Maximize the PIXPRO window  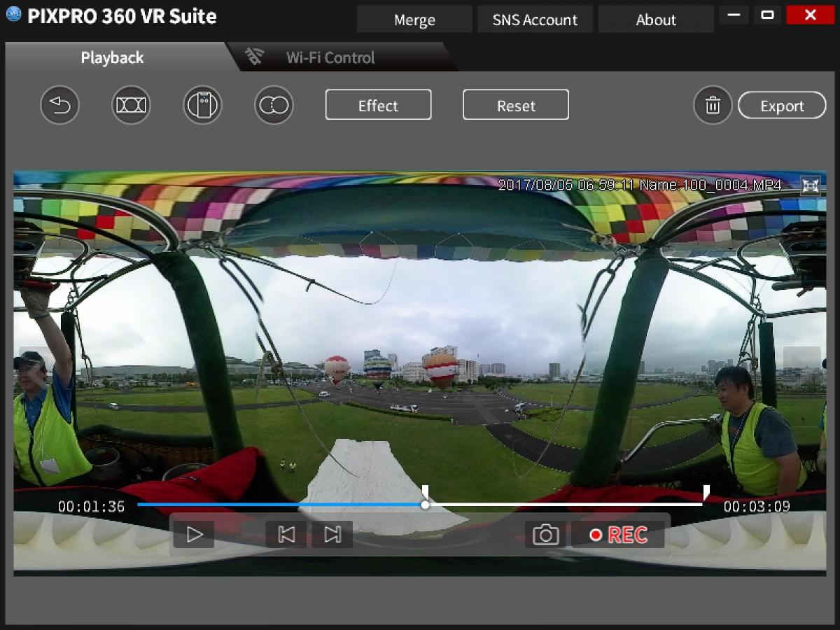pos(767,14)
